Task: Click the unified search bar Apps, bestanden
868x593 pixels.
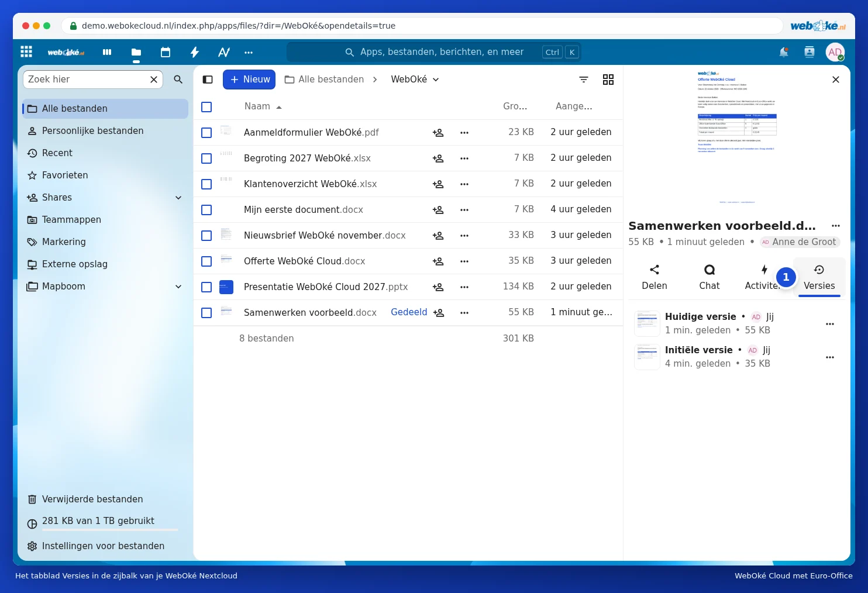Action: [x=434, y=52]
